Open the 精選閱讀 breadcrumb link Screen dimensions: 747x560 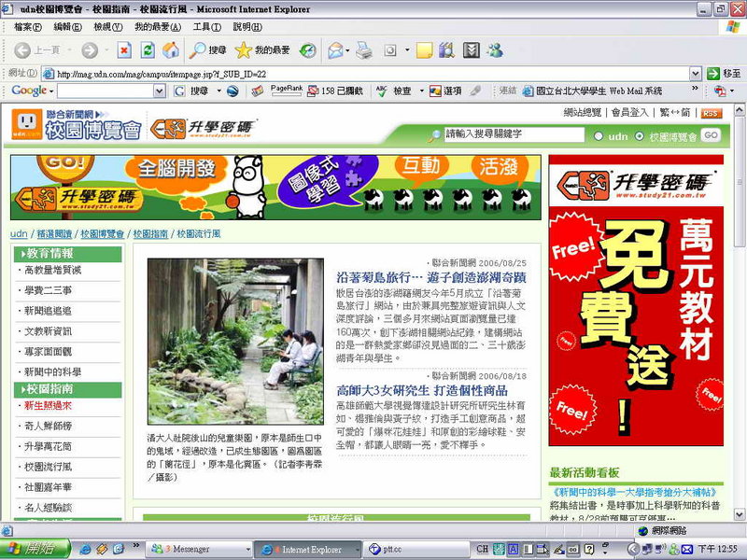coord(54,234)
